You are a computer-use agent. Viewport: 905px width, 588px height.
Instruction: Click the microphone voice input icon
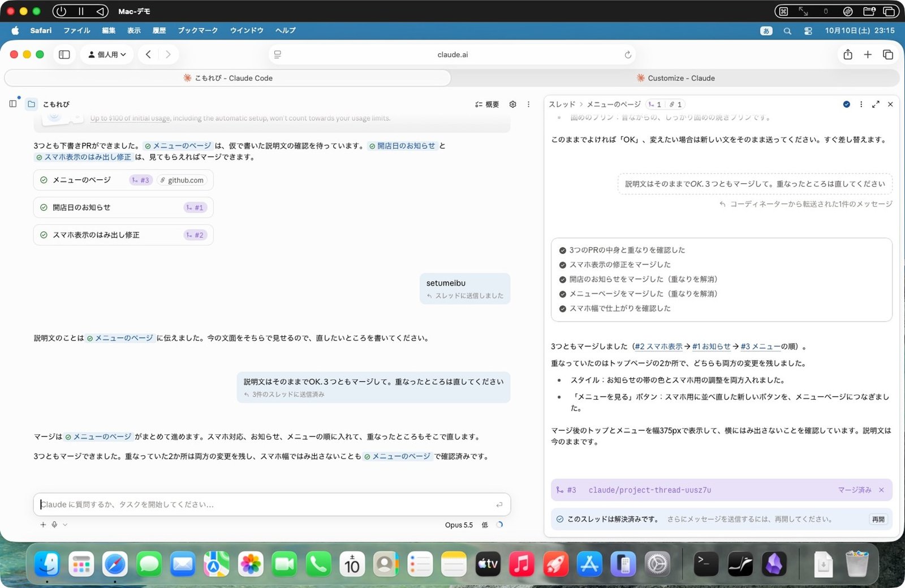[x=54, y=525]
